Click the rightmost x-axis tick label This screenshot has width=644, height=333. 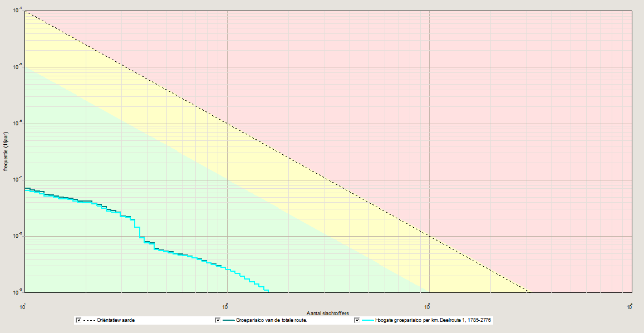[629, 305]
